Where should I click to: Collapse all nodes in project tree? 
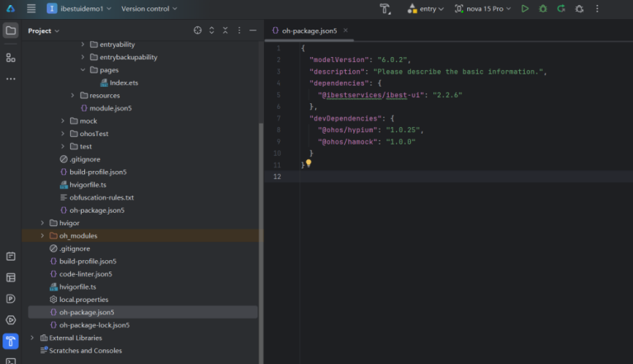[225, 31]
